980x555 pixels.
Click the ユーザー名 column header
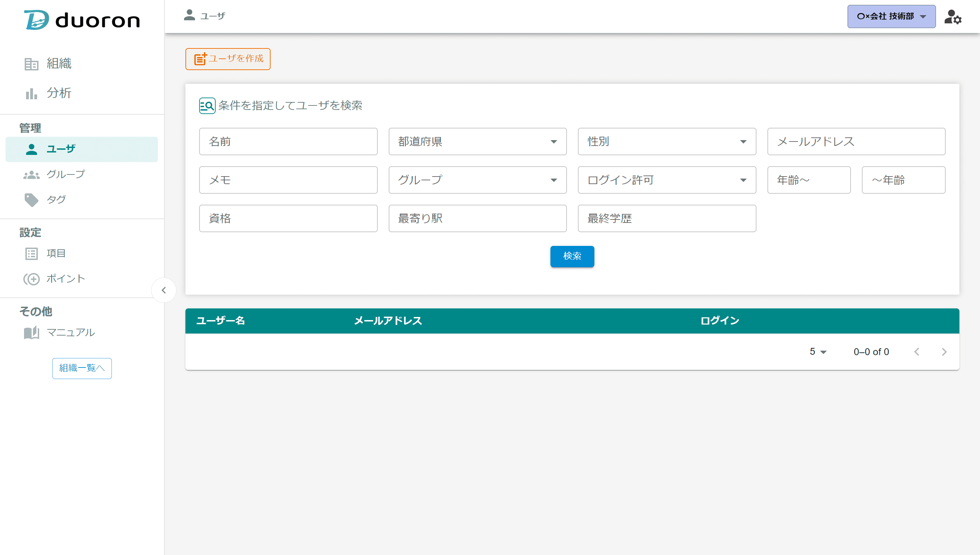point(220,321)
